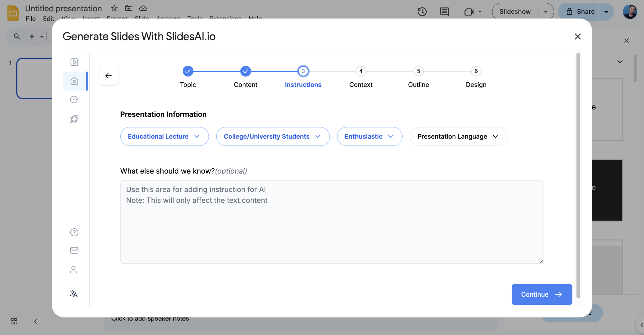Go back with the left arrow button
The width and height of the screenshot is (644, 335).
108,76
